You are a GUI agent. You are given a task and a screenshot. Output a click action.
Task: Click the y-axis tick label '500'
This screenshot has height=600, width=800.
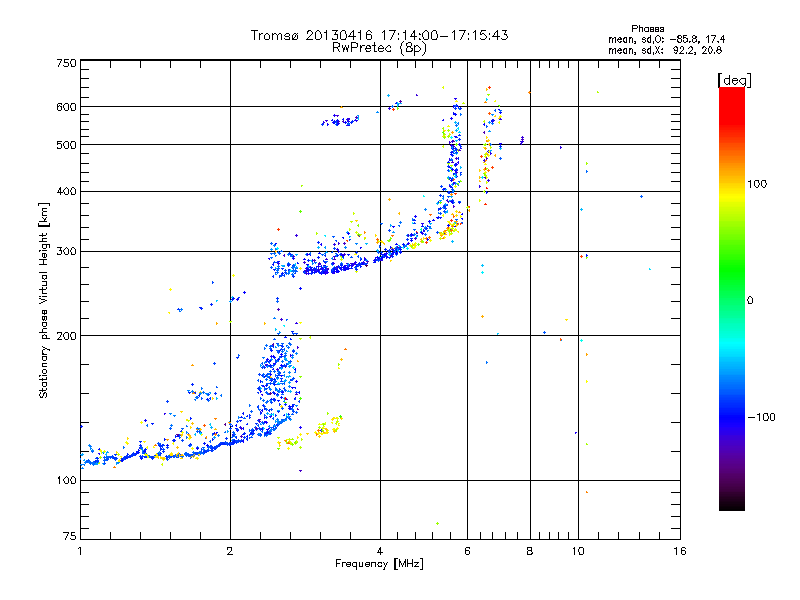(66, 145)
